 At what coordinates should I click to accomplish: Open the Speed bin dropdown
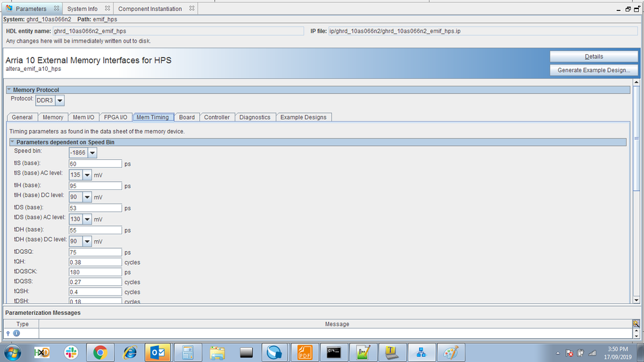(x=92, y=153)
